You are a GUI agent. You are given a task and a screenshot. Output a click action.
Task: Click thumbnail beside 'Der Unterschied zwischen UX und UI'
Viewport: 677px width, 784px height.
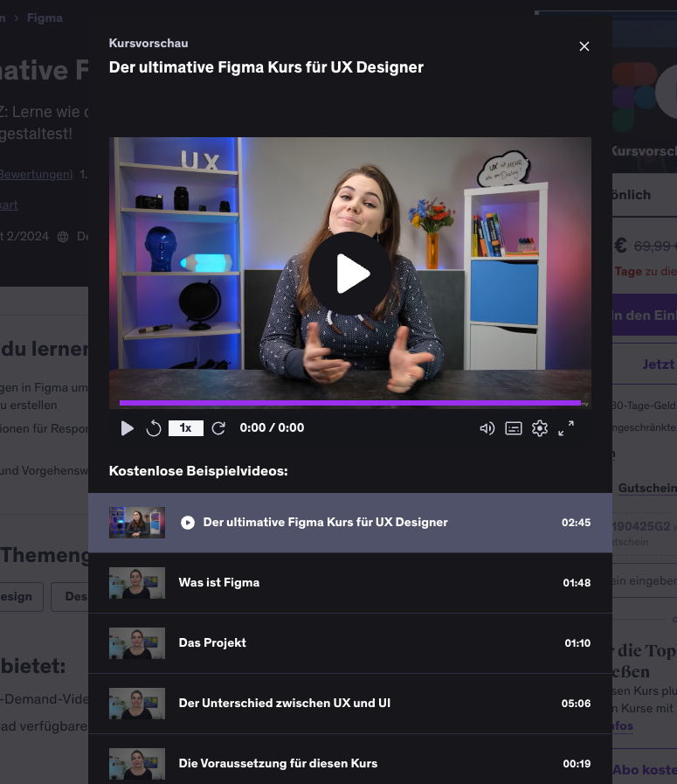(137, 704)
